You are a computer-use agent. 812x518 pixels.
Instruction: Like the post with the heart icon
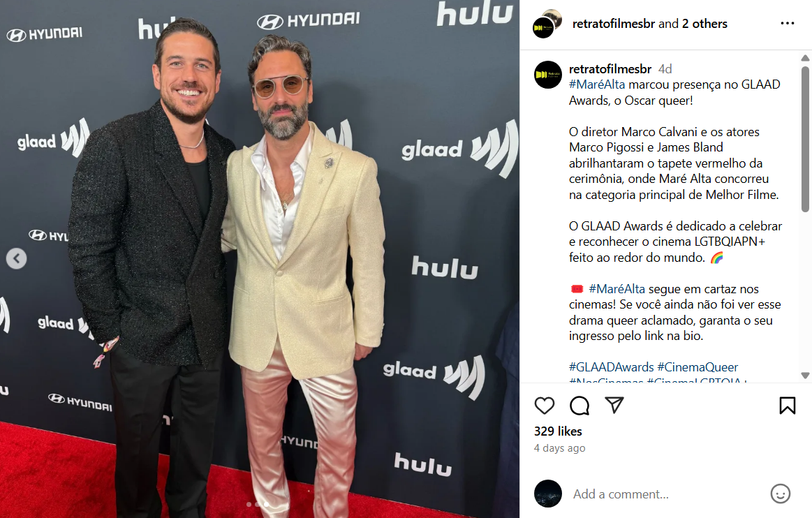545,406
